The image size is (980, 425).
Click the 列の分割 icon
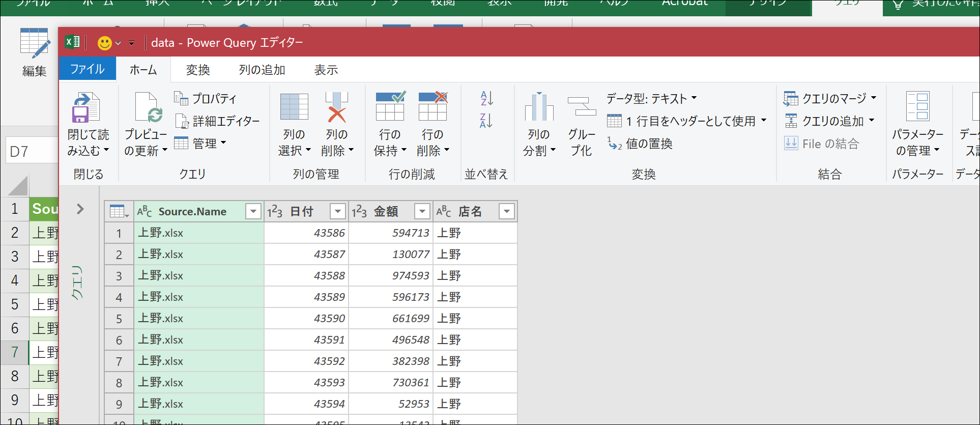[539, 106]
